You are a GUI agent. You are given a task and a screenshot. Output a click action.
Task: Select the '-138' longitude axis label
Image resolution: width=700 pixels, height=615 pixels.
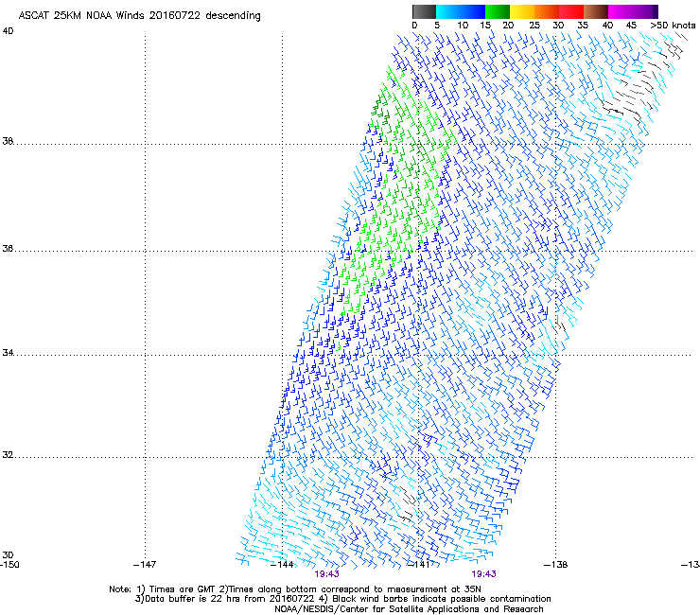point(556,565)
